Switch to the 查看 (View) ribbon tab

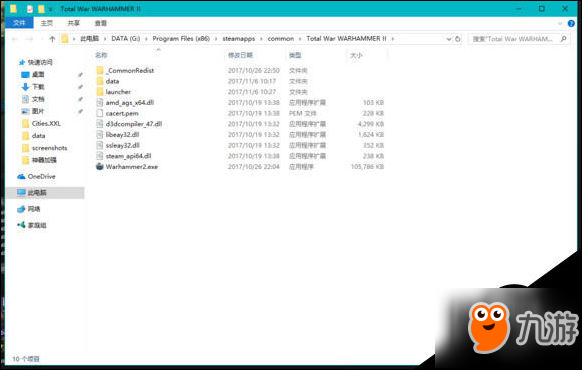(101, 23)
